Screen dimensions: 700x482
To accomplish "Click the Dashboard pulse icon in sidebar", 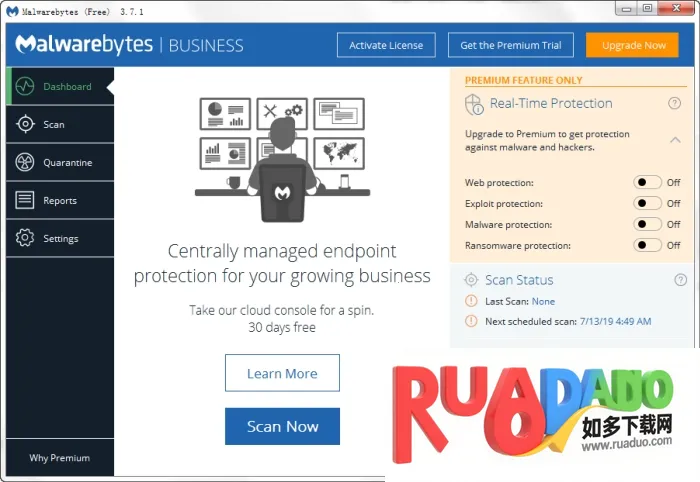I will click(x=25, y=87).
